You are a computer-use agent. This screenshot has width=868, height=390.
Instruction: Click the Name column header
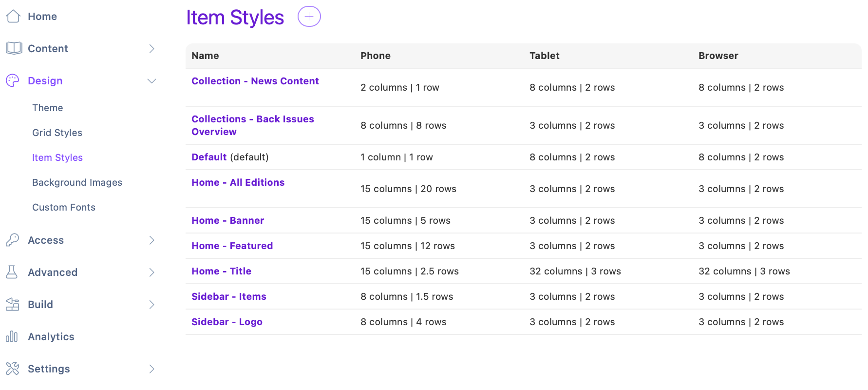205,56
